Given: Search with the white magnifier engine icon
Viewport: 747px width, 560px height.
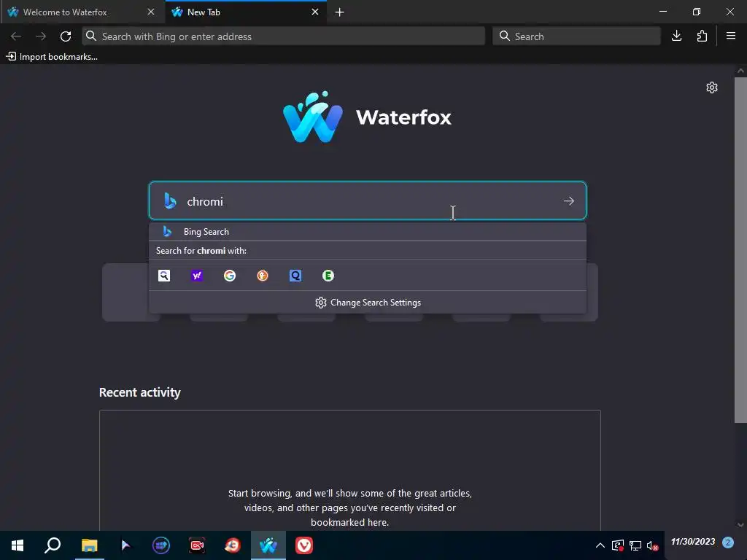Looking at the screenshot, I should 164,276.
